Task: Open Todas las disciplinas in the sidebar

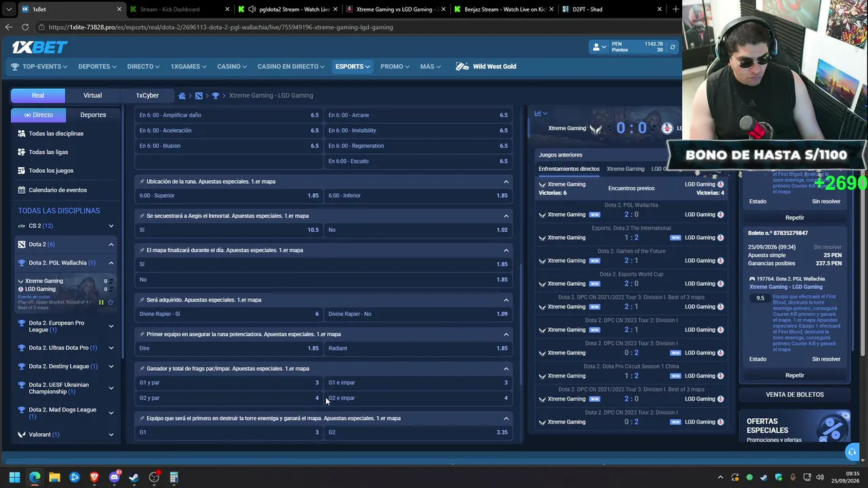Action: [66, 134]
